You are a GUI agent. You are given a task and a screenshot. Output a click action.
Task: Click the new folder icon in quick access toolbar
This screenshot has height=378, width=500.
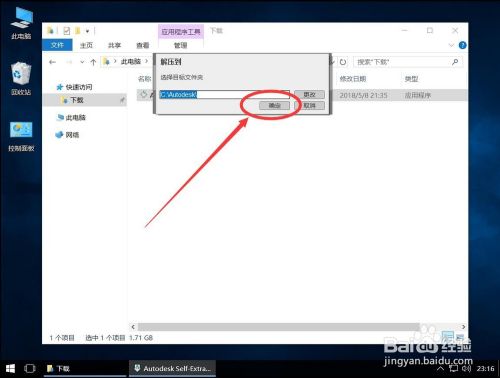click(x=78, y=31)
